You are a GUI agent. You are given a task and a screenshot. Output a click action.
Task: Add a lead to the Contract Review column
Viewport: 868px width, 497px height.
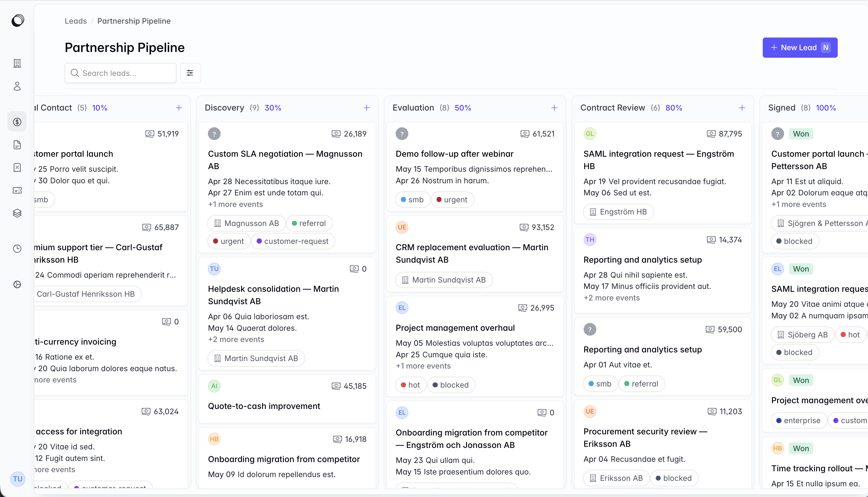[x=742, y=108]
